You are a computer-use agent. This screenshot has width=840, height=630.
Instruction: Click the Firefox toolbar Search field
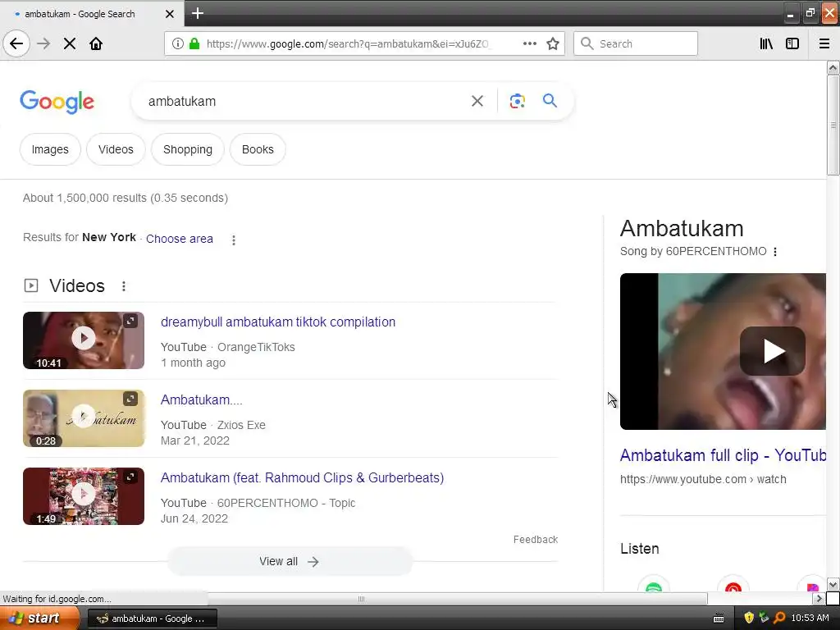point(636,43)
